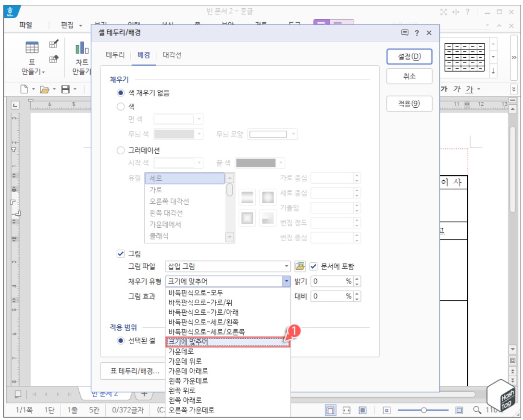Switch to the 배경 tab
Viewport: 523px width, 420px height.
click(x=144, y=55)
